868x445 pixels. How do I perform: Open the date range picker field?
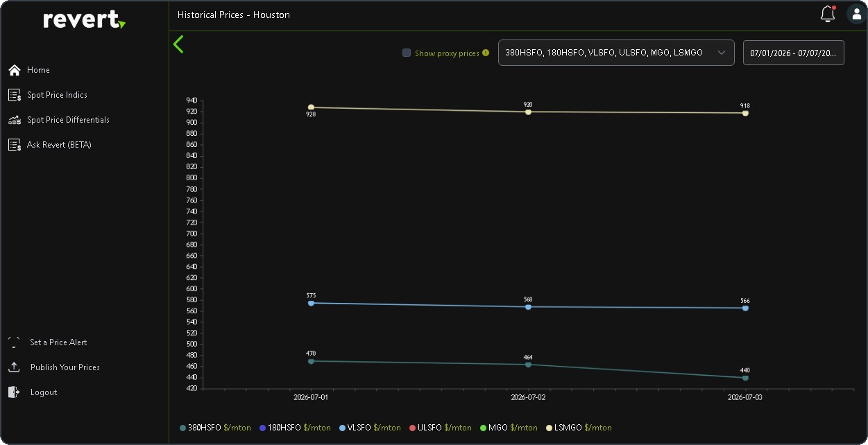click(794, 53)
